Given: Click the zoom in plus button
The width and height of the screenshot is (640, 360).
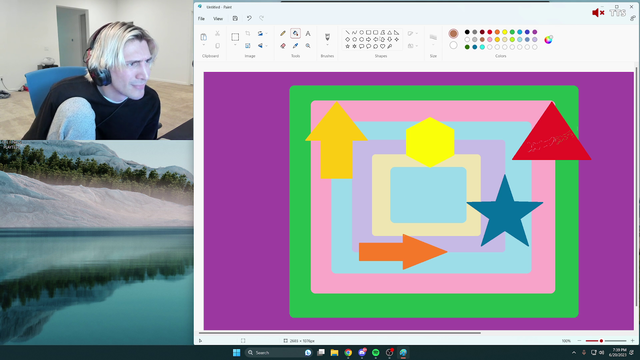Looking at the screenshot, I should (x=632, y=341).
